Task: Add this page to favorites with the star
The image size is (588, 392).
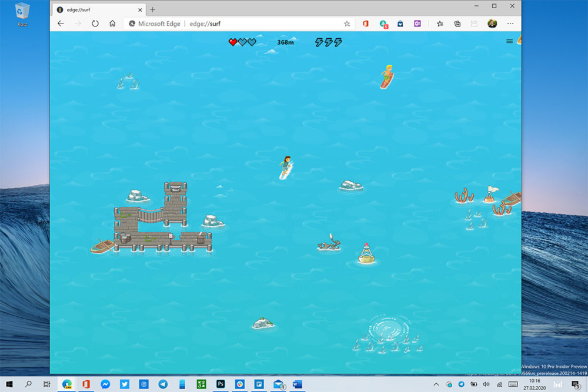Action: [x=347, y=24]
